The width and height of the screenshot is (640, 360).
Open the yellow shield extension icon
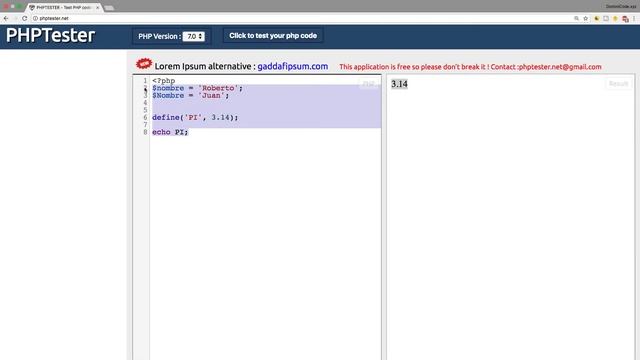tap(616, 18)
